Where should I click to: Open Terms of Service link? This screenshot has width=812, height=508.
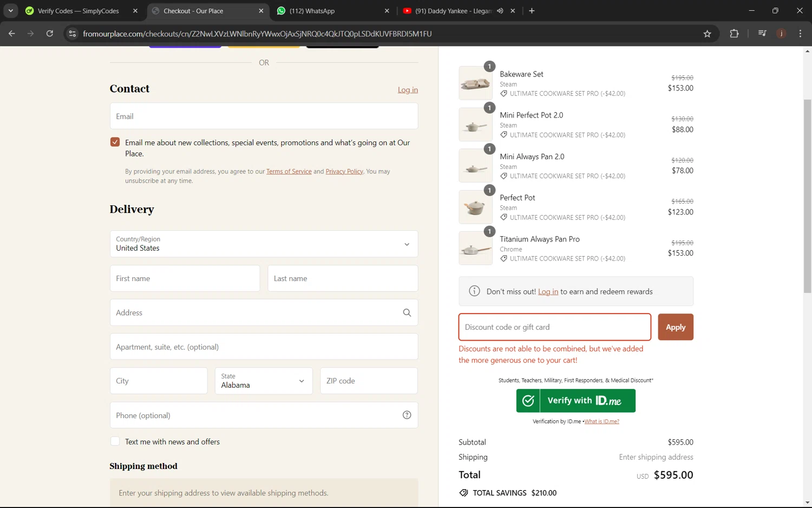tap(289, 171)
